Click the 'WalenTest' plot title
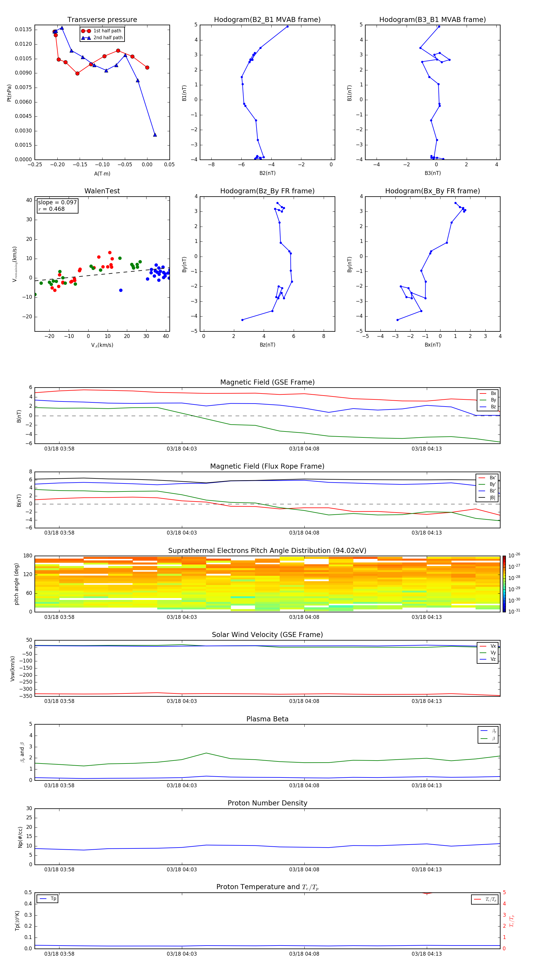 [x=102, y=191]
